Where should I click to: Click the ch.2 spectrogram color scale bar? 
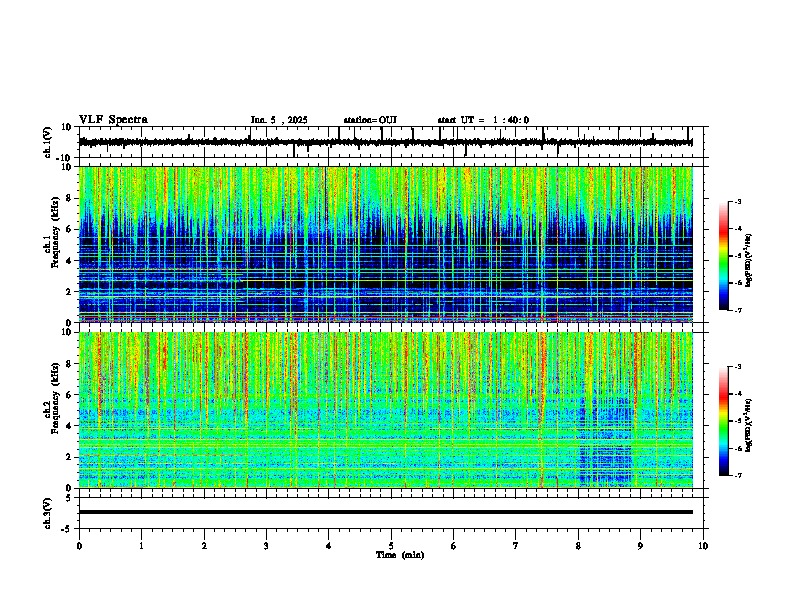723,421
